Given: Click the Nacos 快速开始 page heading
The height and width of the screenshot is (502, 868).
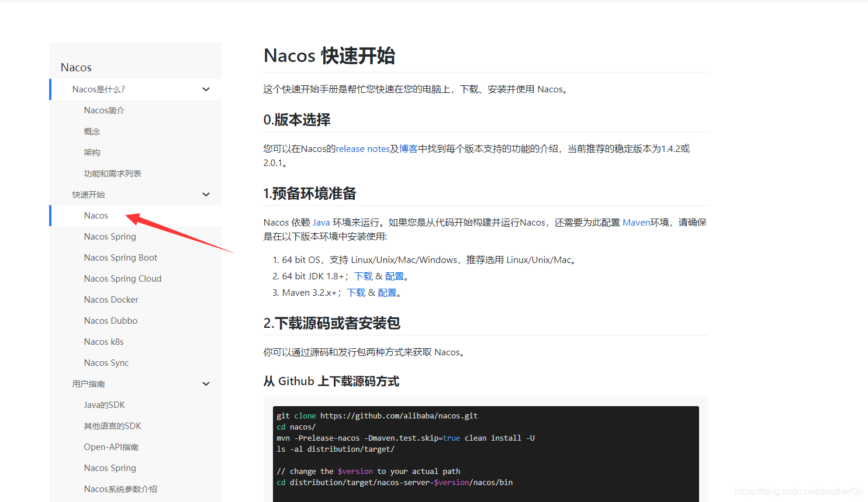Looking at the screenshot, I should 329,56.
